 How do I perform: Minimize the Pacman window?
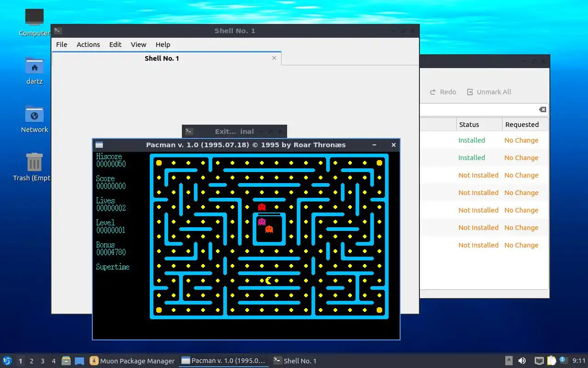(374, 145)
